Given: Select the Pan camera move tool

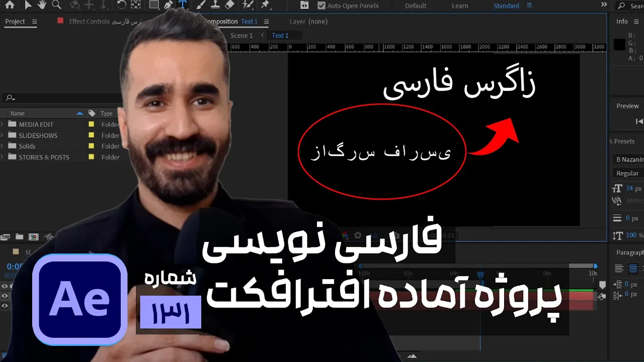Looking at the screenshot, I should (90, 6).
